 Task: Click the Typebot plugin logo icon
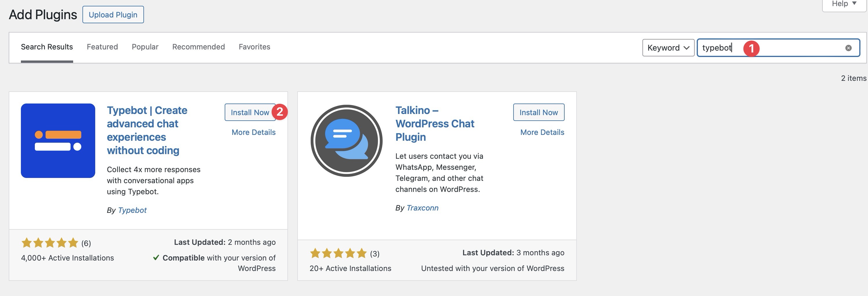point(57,140)
